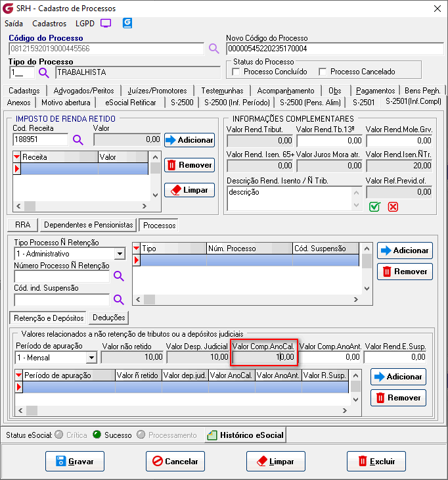This screenshot has height=480, width=448.
Task: Open the Tipo Processo Ñ Retenção dropdown
Action: (x=120, y=254)
